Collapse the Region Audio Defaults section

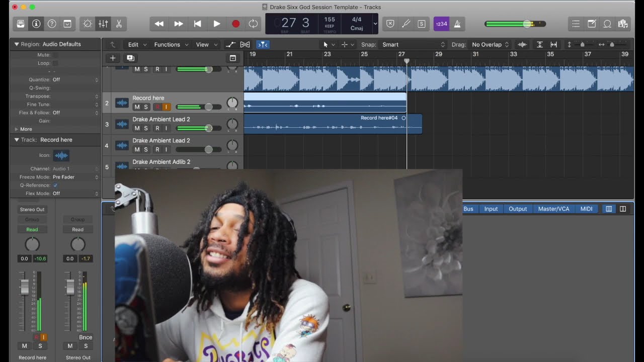click(x=17, y=44)
